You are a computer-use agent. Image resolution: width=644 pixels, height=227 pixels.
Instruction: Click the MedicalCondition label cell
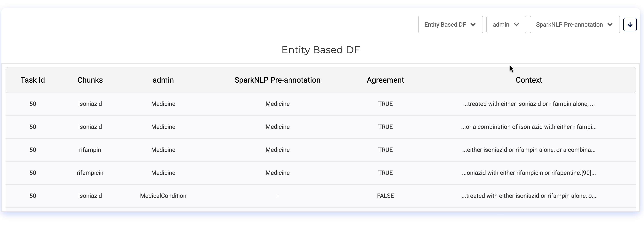pos(163,196)
